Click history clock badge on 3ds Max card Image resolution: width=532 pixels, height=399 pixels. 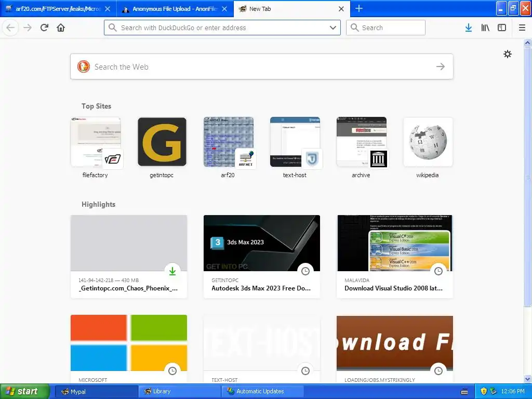305,271
